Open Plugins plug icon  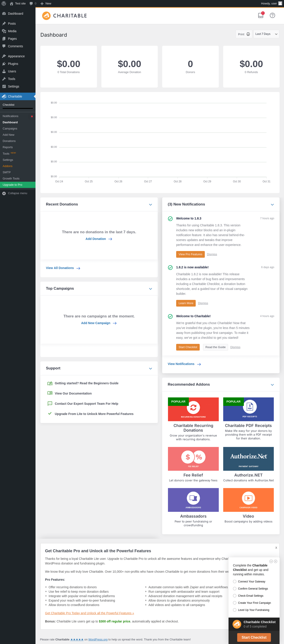pos(4,64)
